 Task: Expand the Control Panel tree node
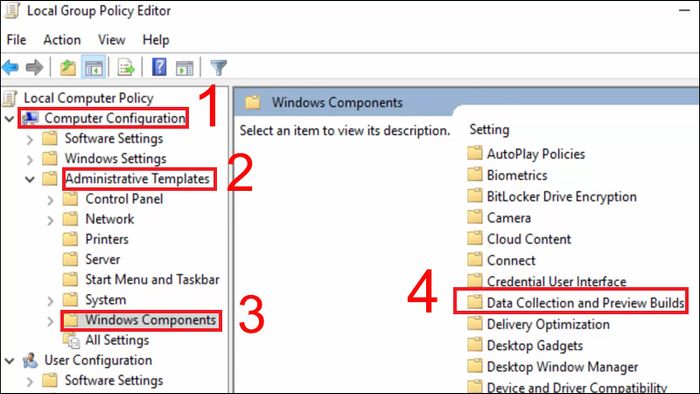pyautogui.click(x=50, y=199)
